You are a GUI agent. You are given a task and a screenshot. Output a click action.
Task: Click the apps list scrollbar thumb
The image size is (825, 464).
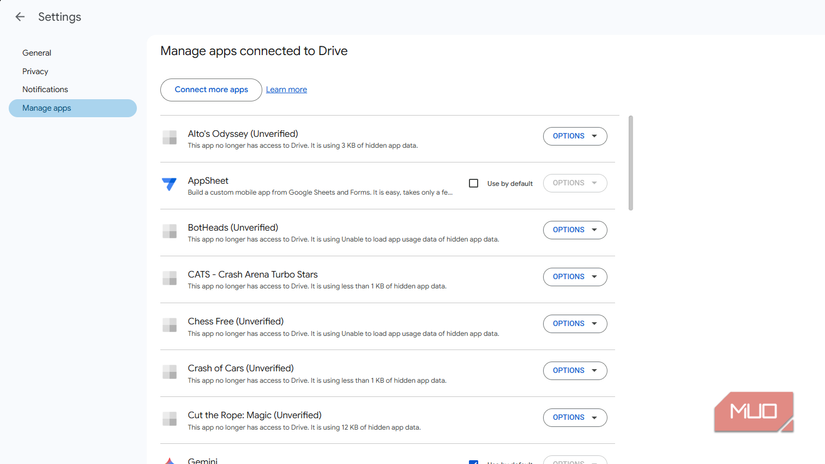[630, 163]
